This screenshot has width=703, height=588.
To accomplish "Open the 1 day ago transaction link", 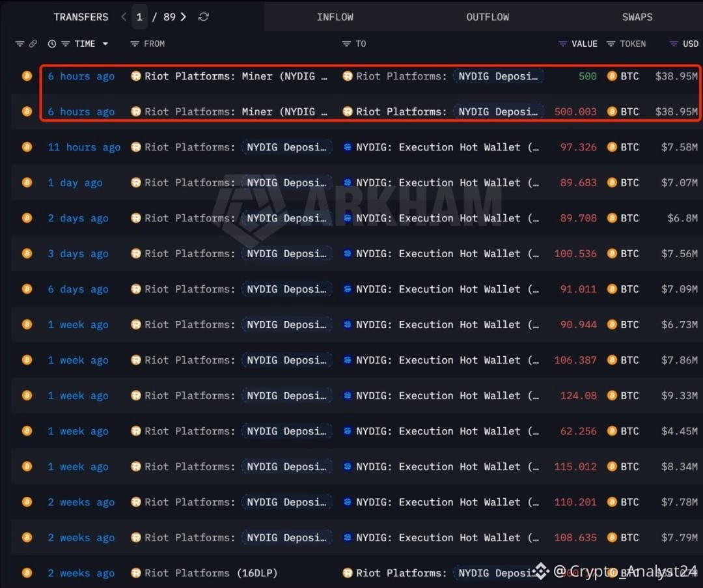I will click(75, 182).
